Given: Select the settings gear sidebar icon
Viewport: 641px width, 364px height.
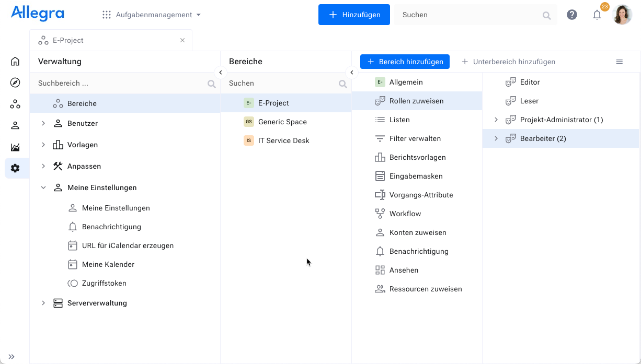Looking at the screenshot, I should click(x=15, y=168).
